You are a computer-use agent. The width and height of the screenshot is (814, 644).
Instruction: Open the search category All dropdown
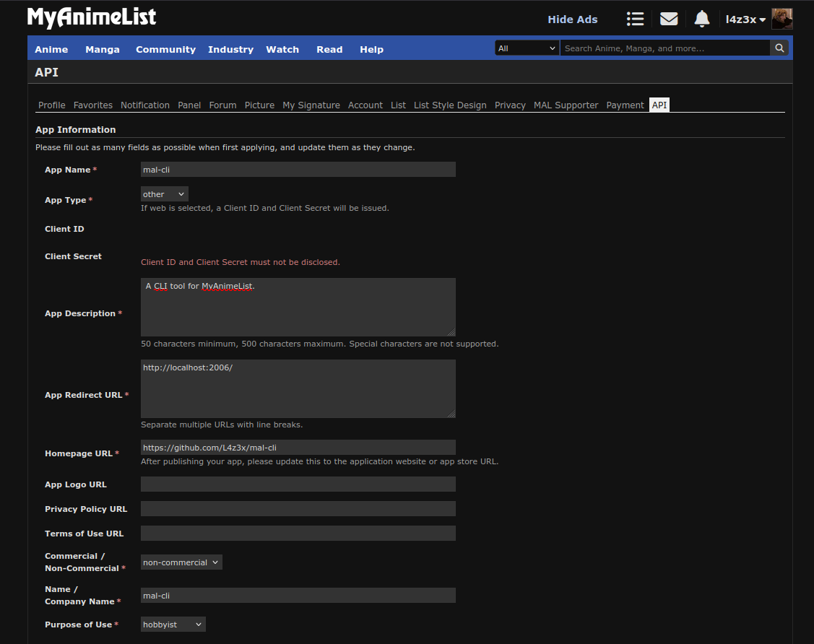[x=527, y=48]
